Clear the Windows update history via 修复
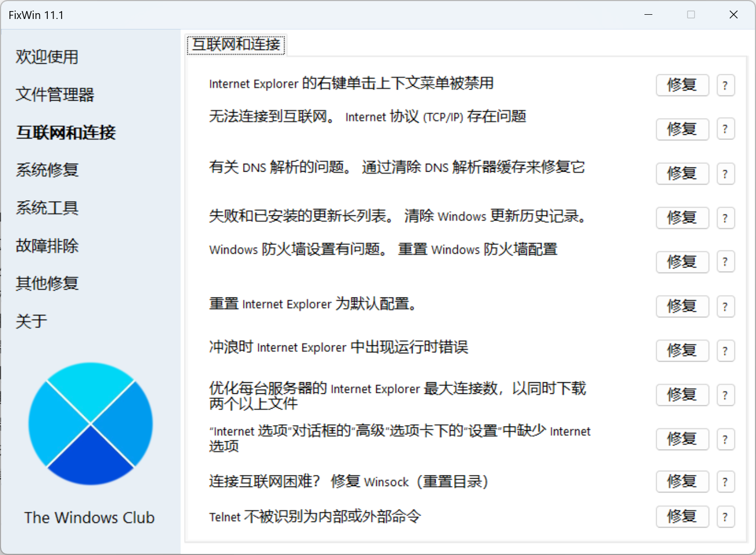Viewport: 756px width, 555px height. [682, 217]
